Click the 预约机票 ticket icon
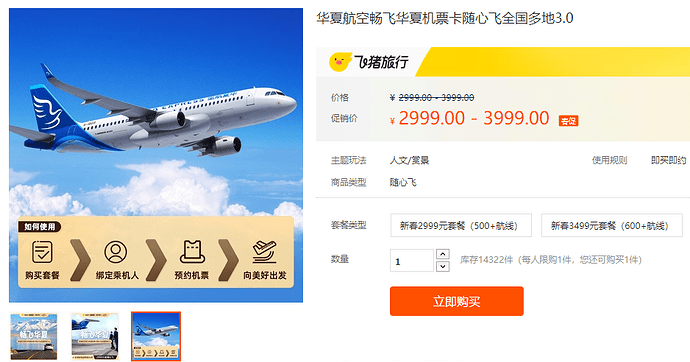The height and width of the screenshot is (362, 690). tap(192, 252)
